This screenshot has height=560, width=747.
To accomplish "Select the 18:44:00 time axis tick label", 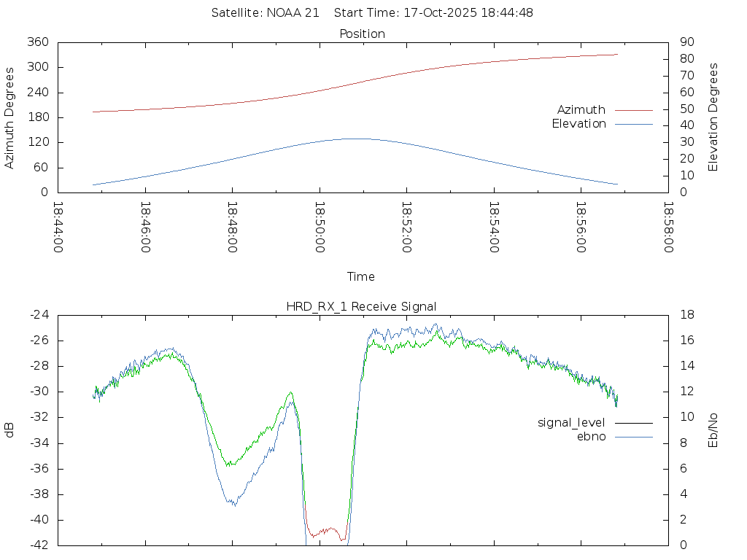I will (x=58, y=227).
